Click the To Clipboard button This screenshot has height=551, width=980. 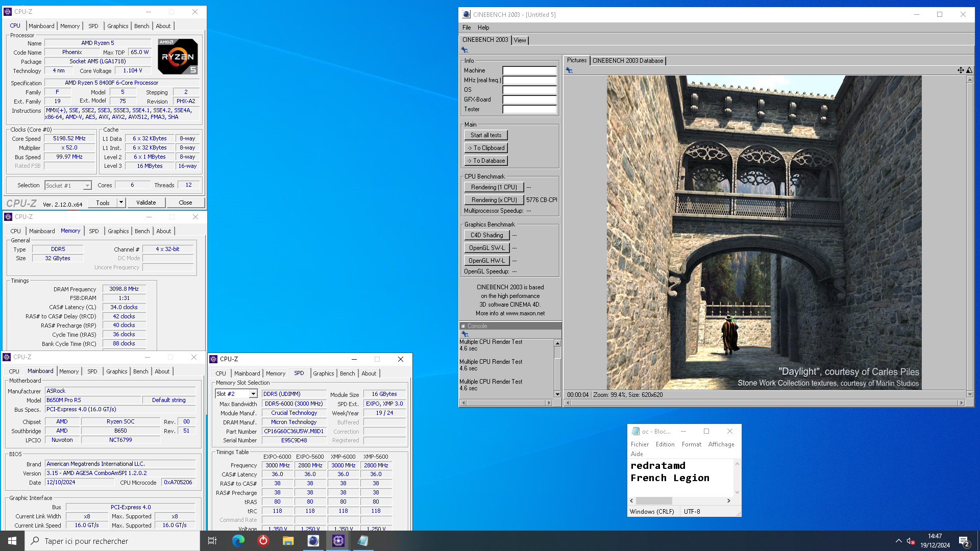coord(486,148)
